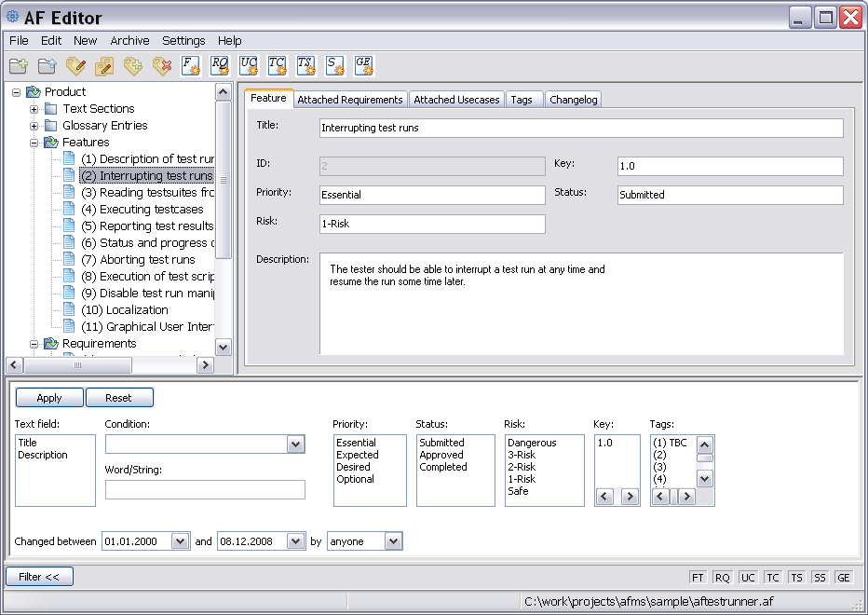Toggle the RQ filter in status bar
This screenshot has height=615, width=868.
click(x=723, y=578)
